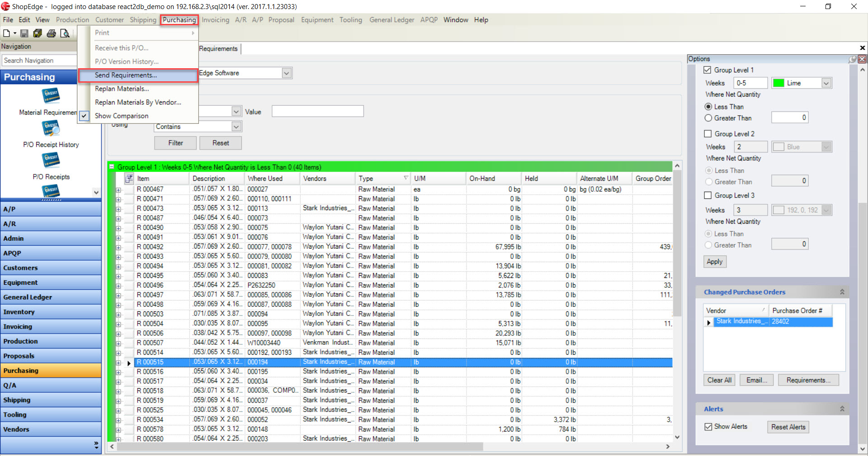Open the Shipping navigation section
The width and height of the screenshot is (868, 456).
coord(51,400)
